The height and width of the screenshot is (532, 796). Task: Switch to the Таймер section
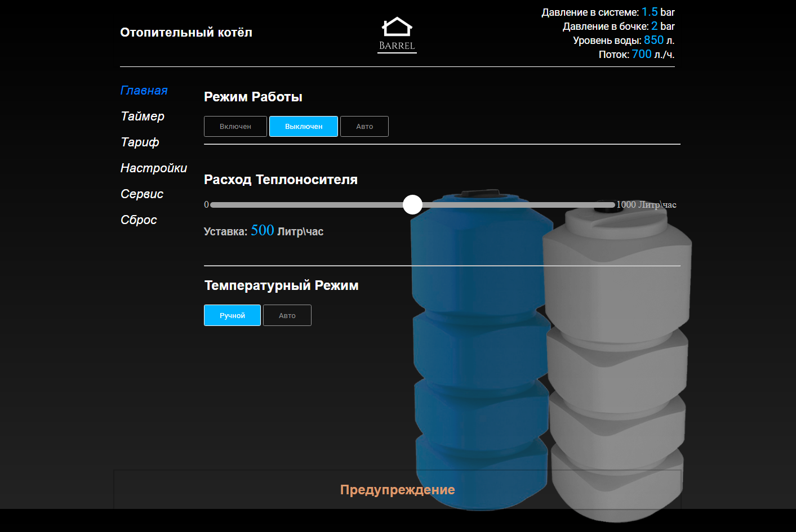pyautogui.click(x=143, y=117)
